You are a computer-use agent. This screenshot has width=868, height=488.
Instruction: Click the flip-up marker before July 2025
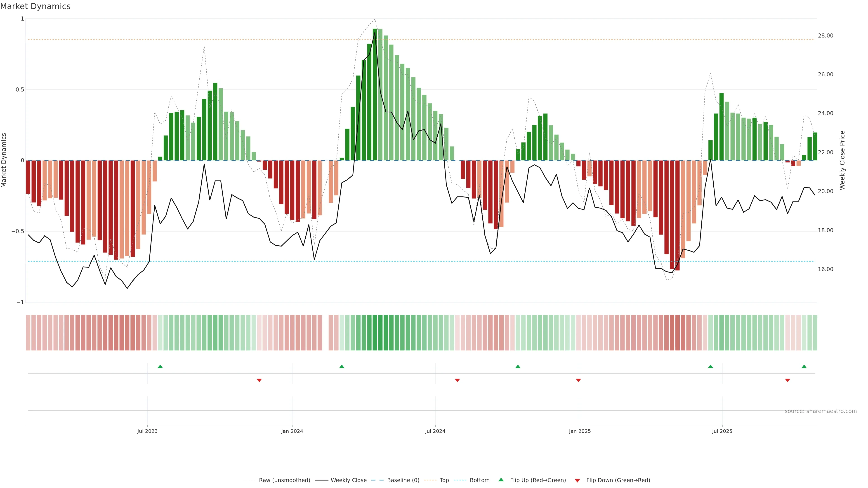click(710, 366)
